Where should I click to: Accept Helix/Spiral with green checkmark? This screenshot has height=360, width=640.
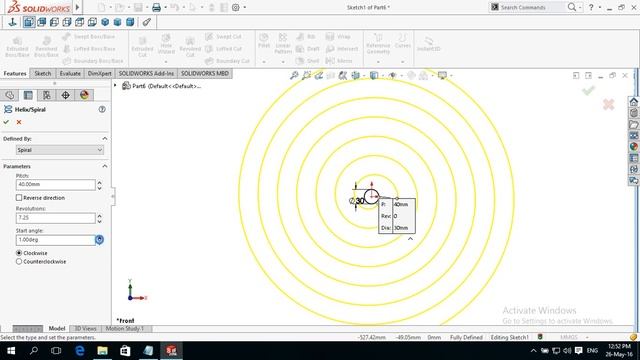[x=6, y=122]
